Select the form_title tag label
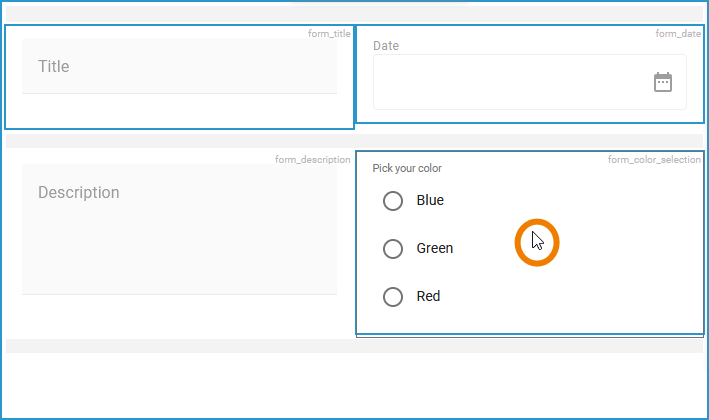Viewport: 709px width, 420px height. pyautogui.click(x=329, y=34)
